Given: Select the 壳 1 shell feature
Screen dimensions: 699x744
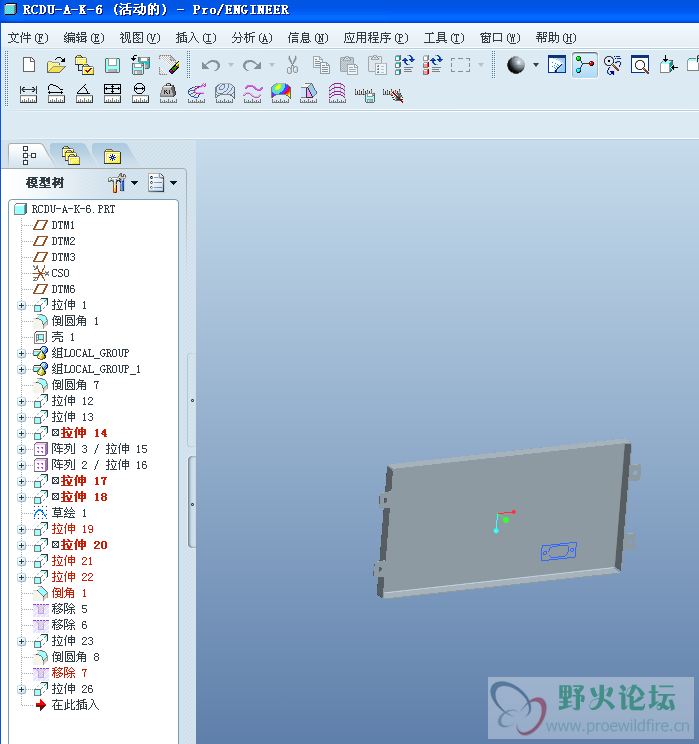Looking at the screenshot, I should click(54, 337).
